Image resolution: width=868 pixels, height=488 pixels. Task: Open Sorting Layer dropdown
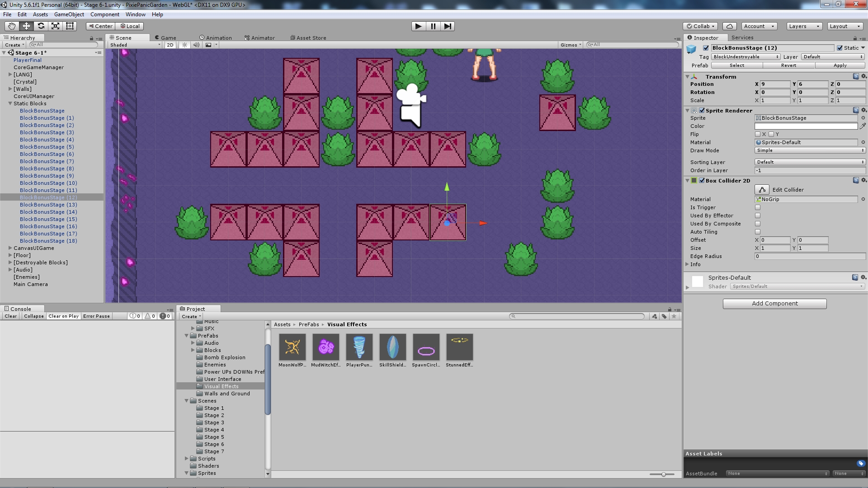pos(810,162)
